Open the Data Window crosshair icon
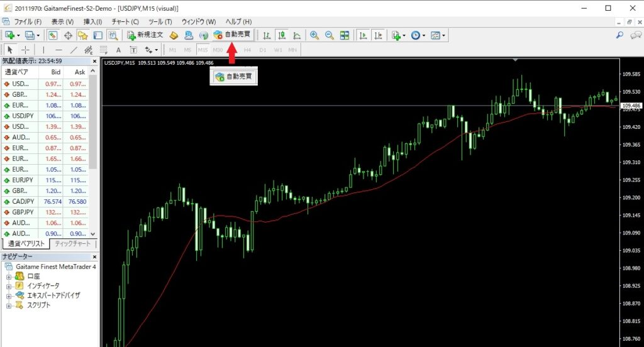Viewport: 644px width, 347px height. point(68,36)
